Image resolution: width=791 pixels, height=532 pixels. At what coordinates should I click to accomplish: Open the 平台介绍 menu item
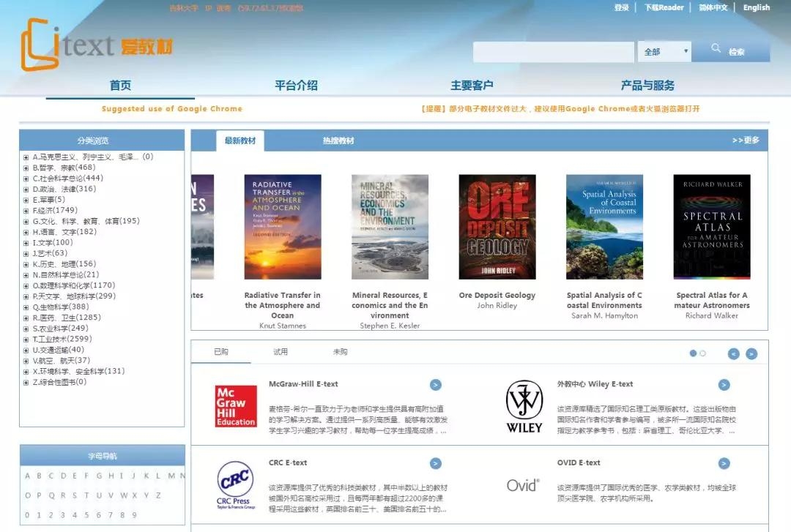click(x=298, y=86)
